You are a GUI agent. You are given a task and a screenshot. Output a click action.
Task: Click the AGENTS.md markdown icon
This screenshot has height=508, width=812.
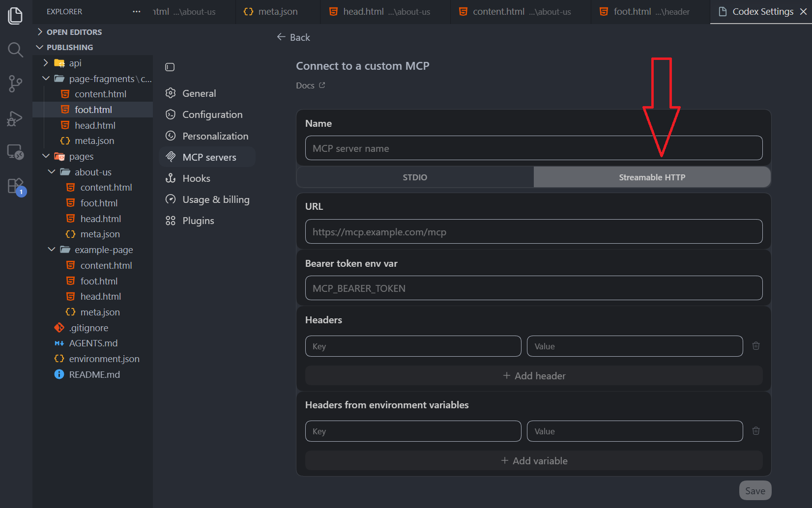59,343
